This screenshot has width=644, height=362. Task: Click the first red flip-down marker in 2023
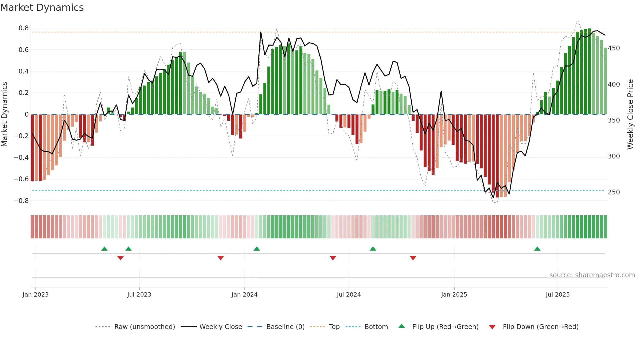point(120,258)
